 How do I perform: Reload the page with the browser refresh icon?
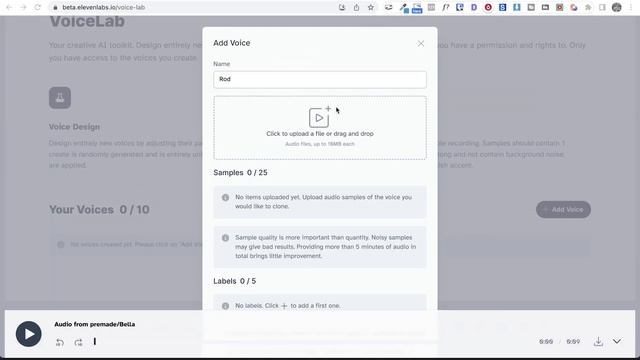tap(38, 7)
